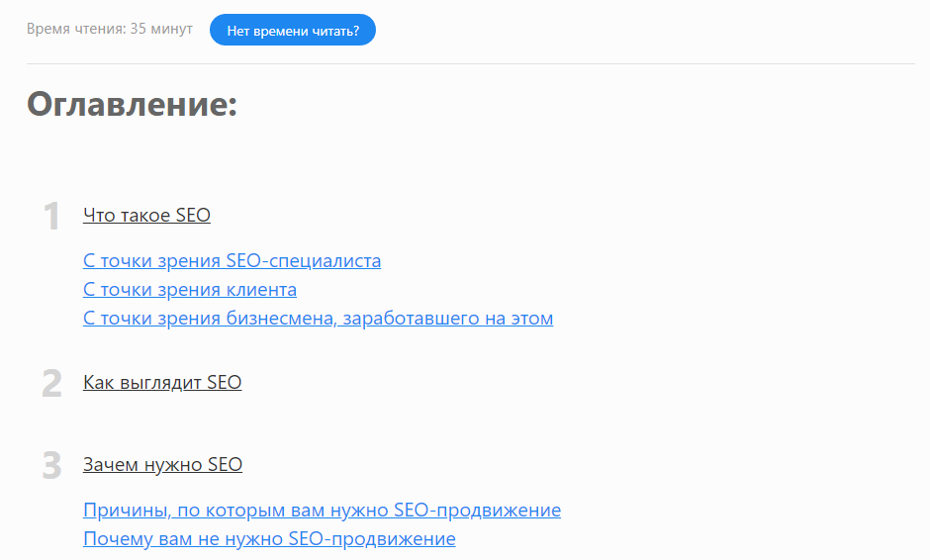This screenshot has height=560, width=930.
Task: Go to "С точки зрения SEO-специалиста" link
Action: pyautogui.click(x=232, y=260)
